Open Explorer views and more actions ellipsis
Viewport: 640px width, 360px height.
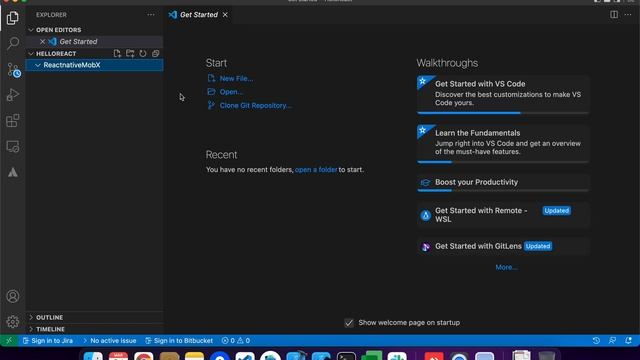[x=151, y=15]
